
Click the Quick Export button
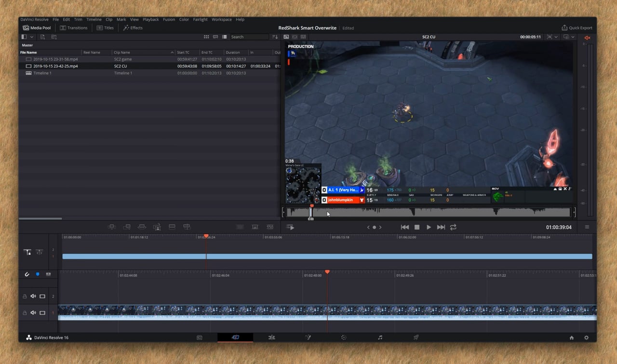coord(577,27)
